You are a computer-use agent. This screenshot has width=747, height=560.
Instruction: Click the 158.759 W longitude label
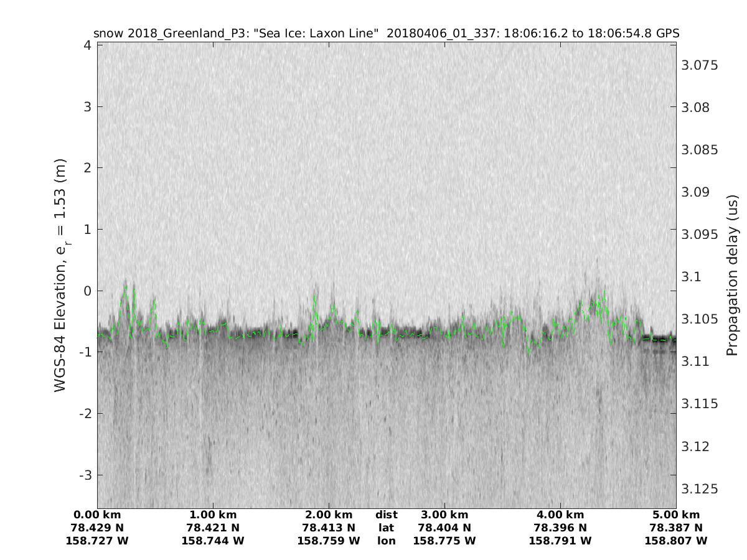329,541
